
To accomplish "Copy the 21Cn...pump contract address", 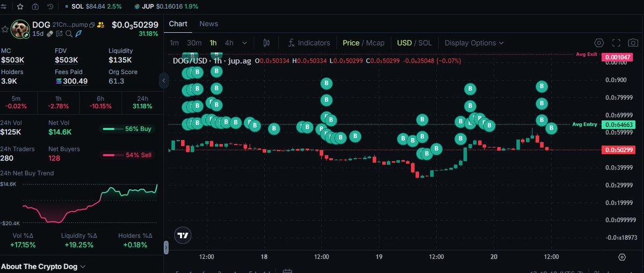I will pos(92,25).
